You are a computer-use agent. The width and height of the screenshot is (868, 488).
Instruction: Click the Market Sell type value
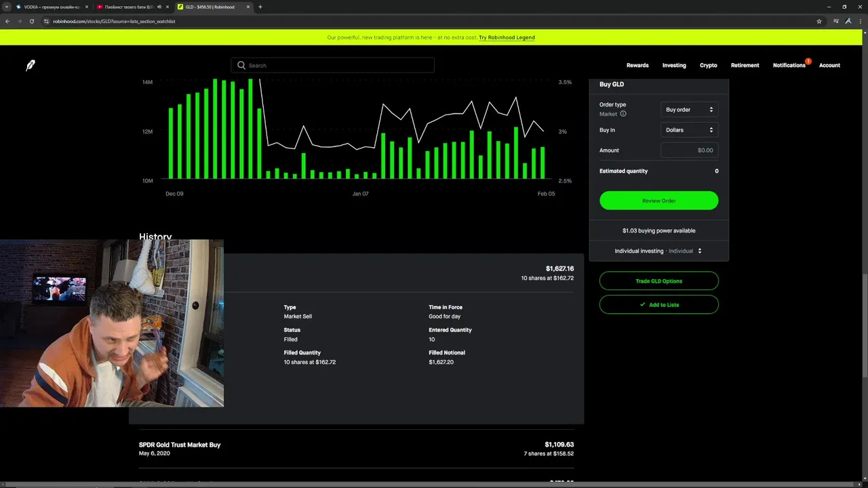298,317
